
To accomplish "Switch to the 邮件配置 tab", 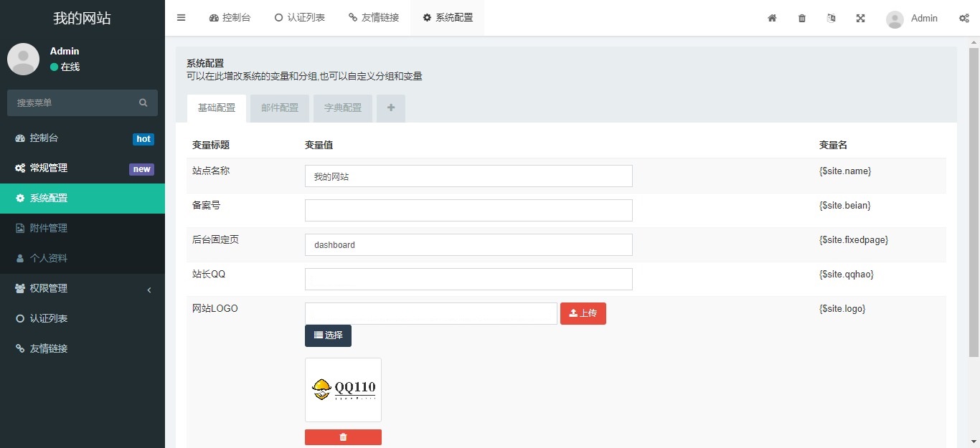I will 279,108.
